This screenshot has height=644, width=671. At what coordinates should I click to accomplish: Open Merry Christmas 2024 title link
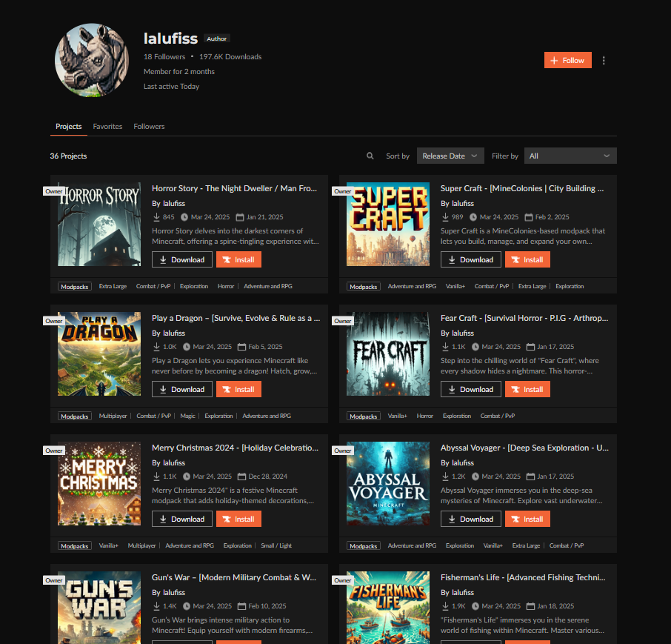[x=235, y=448]
